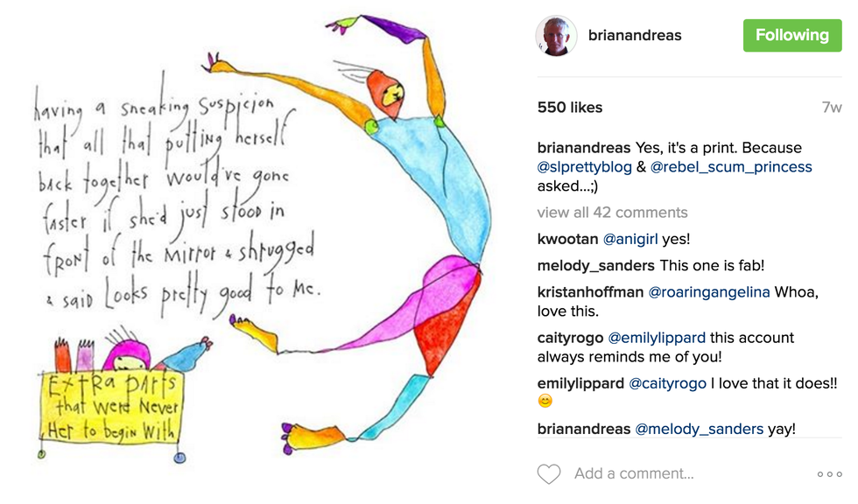Screen dimensions: 858x504
Task: Open the @anigirl mention
Action: point(630,239)
